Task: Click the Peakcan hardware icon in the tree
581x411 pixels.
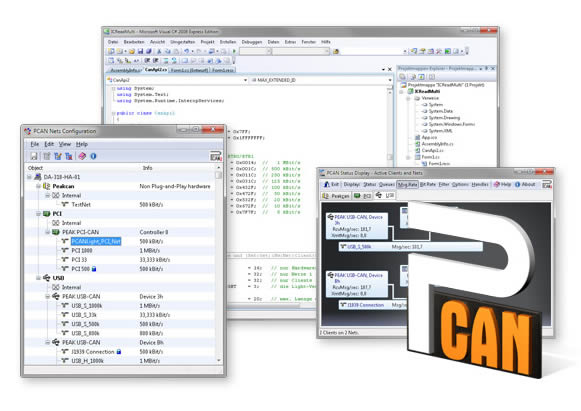Action: pyautogui.click(x=47, y=186)
